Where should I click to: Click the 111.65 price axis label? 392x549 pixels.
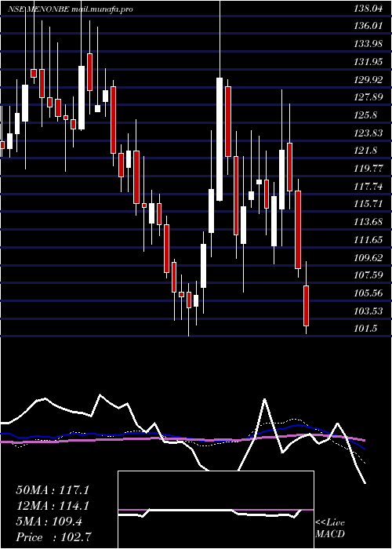click(368, 240)
